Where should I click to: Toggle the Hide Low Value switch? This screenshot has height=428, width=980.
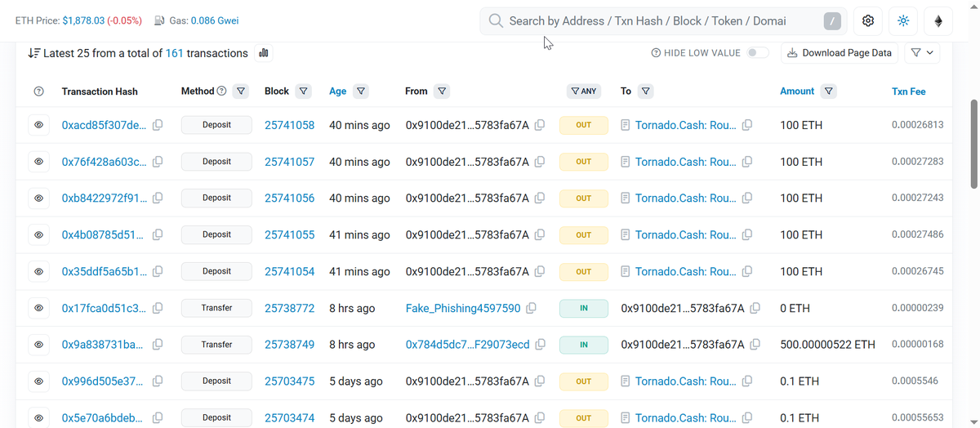[758, 53]
